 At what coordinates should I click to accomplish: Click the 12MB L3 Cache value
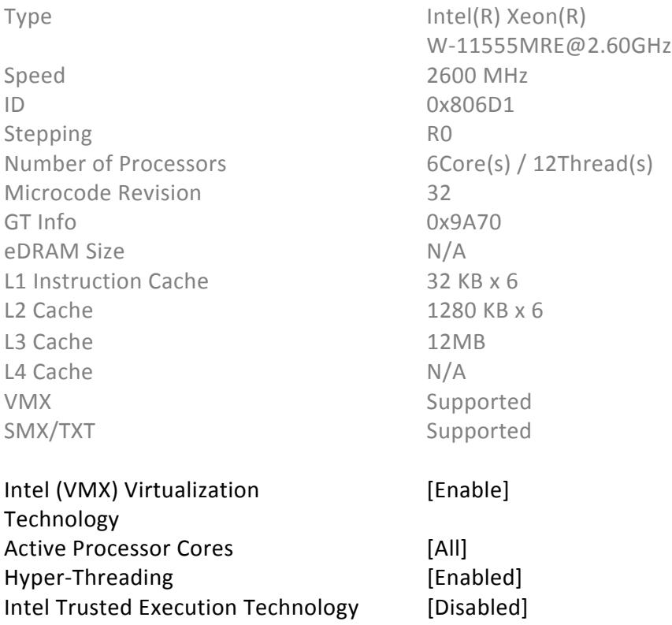pos(456,342)
